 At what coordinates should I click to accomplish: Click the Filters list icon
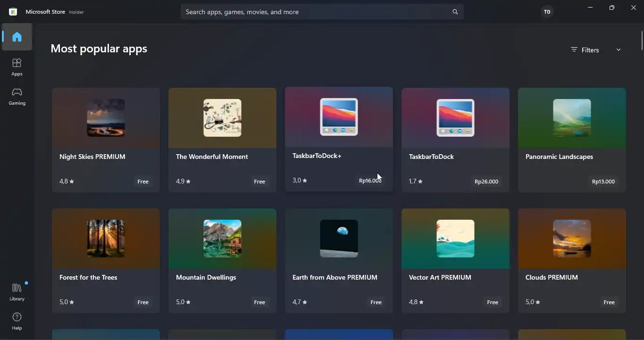click(574, 50)
